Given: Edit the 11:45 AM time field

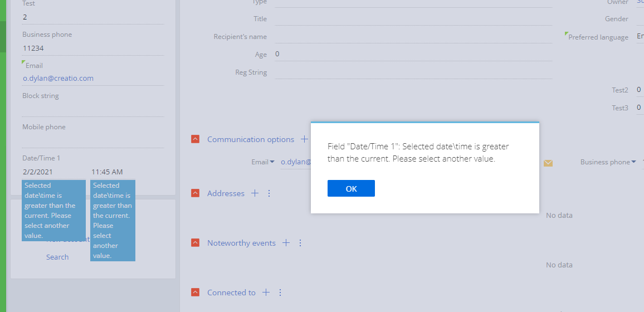Looking at the screenshot, I should point(113,172).
